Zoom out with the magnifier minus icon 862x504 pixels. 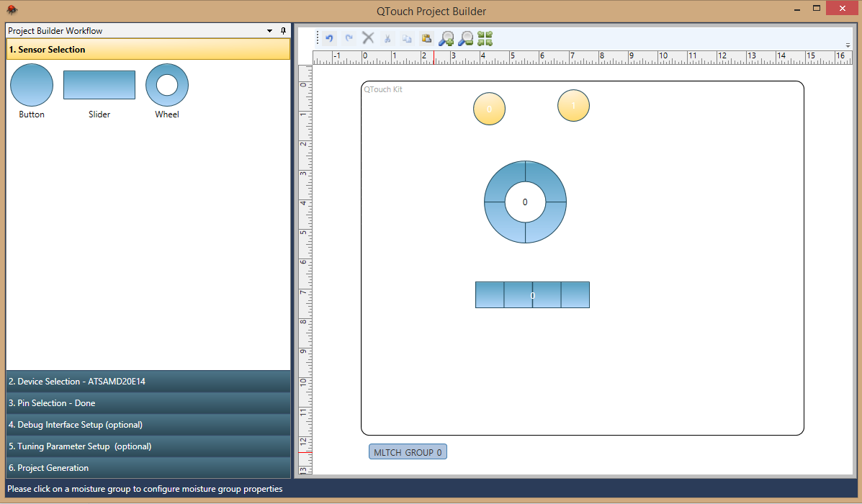pos(466,38)
